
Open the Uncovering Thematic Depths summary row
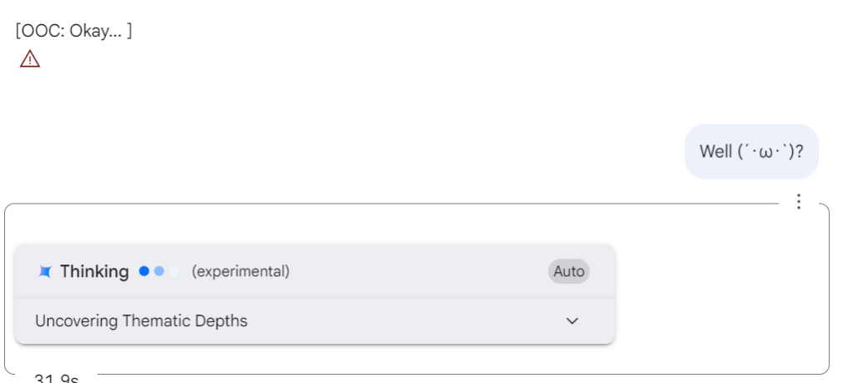point(315,321)
